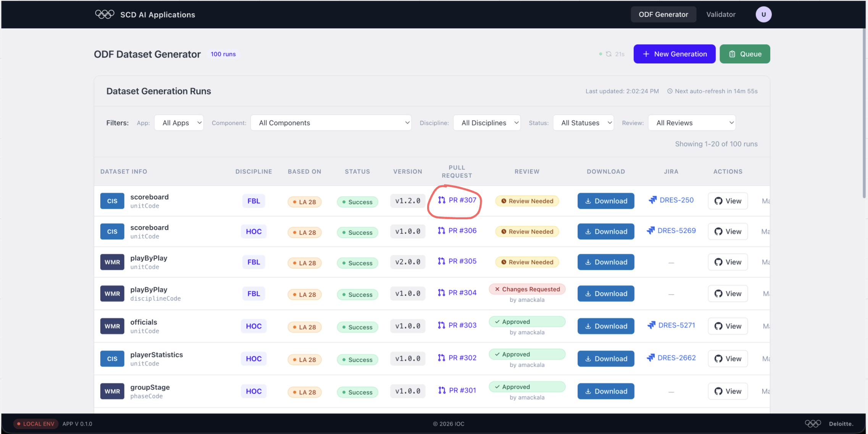Click Success status in playerStatistics row

pos(357,360)
